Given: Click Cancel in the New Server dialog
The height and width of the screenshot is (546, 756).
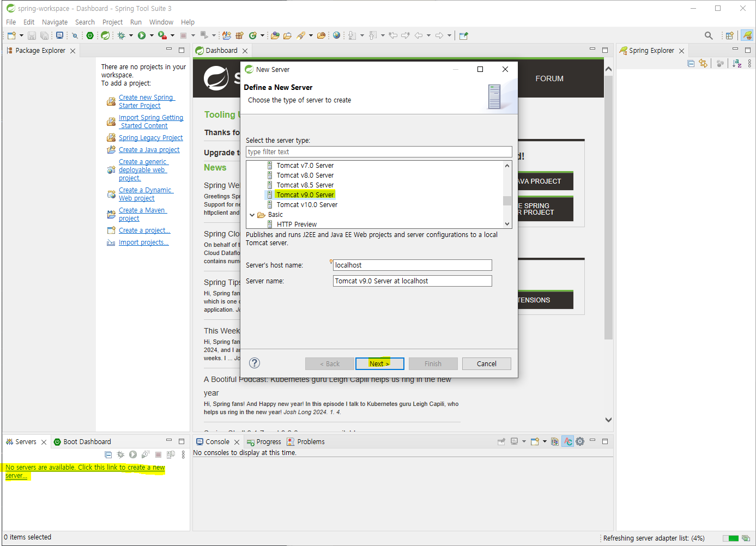Looking at the screenshot, I should [x=487, y=363].
